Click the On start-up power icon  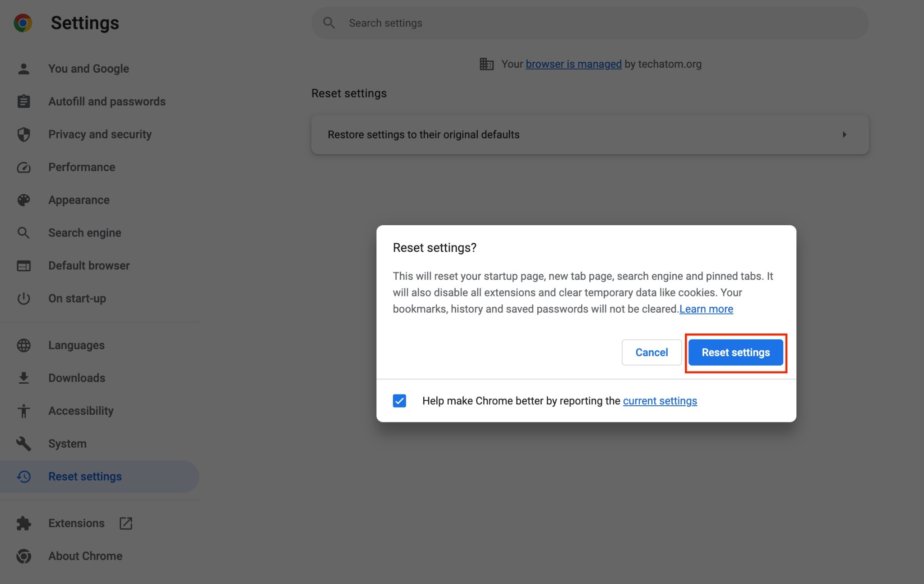[x=23, y=299]
